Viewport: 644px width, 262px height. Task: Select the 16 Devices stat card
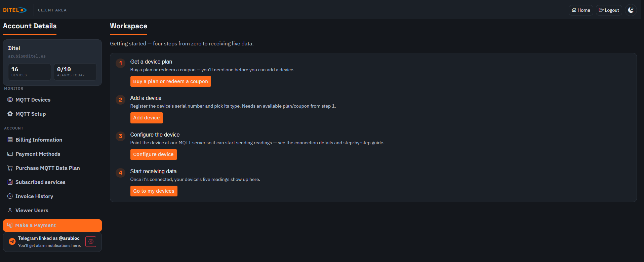point(30,72)
